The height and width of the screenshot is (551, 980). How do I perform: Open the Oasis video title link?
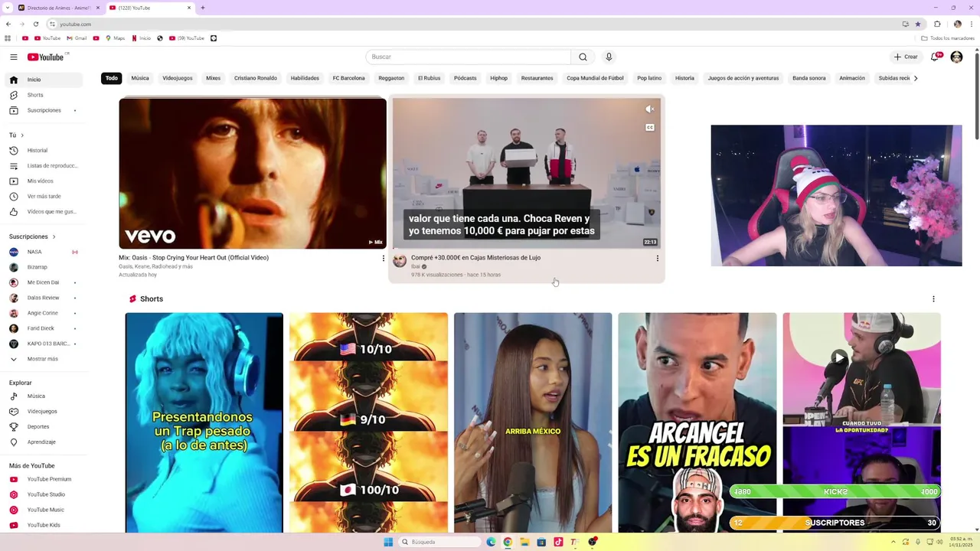click(x=194, y=258)
